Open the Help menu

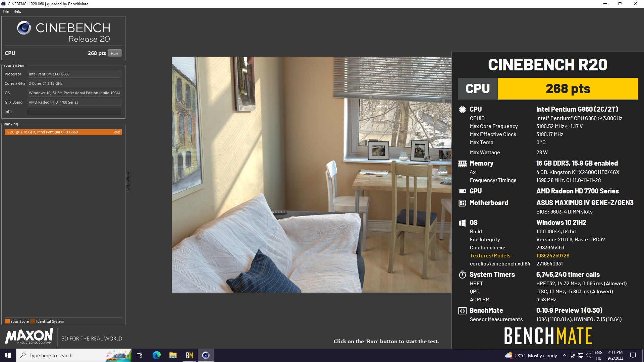[x=17, y=11]
